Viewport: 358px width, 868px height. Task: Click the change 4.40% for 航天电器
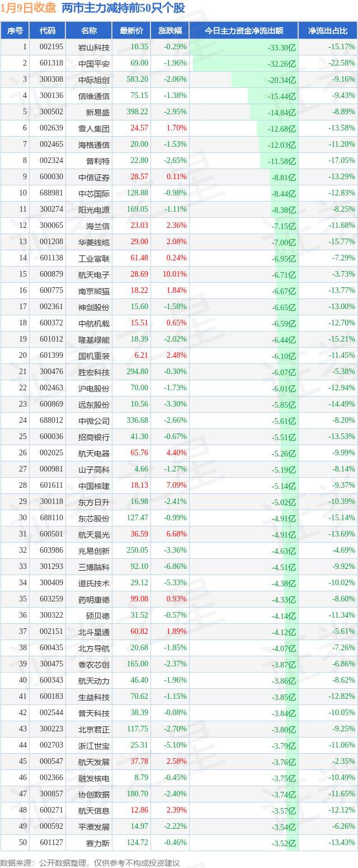[x=177, y=453]
